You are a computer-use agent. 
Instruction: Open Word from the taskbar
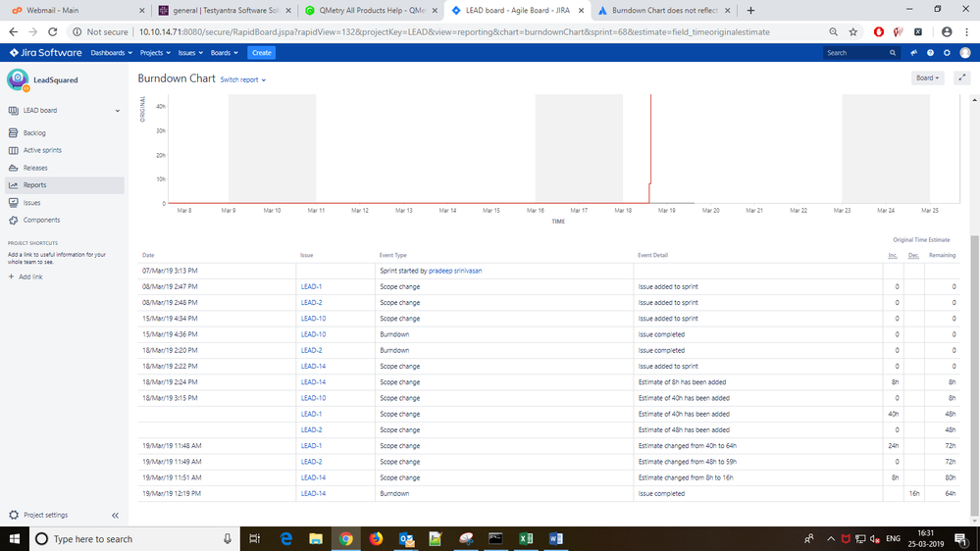(x=555, y=538)
